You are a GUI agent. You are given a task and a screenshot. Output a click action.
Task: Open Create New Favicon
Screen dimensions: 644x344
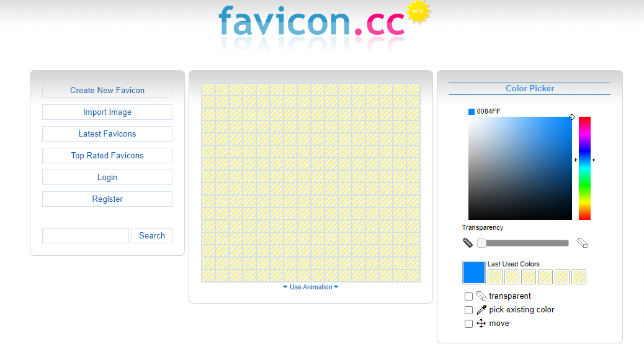pos(107,91)
